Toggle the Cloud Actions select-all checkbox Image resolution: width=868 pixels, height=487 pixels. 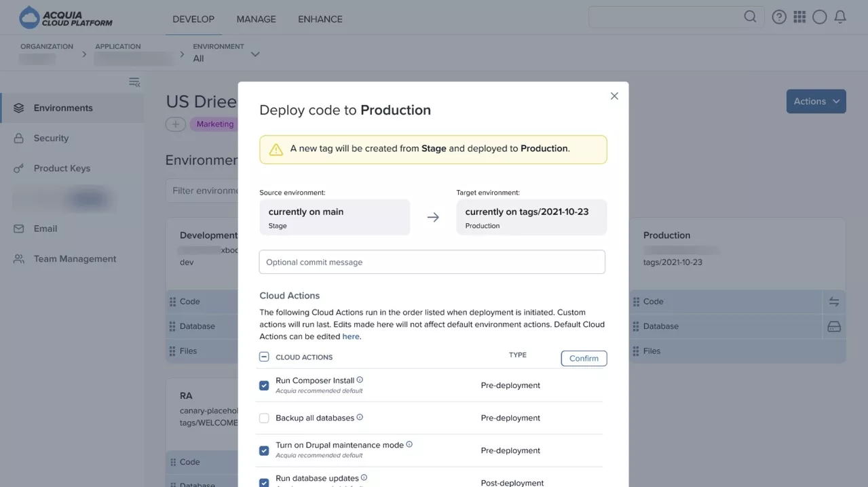click(x=264, y=357)
